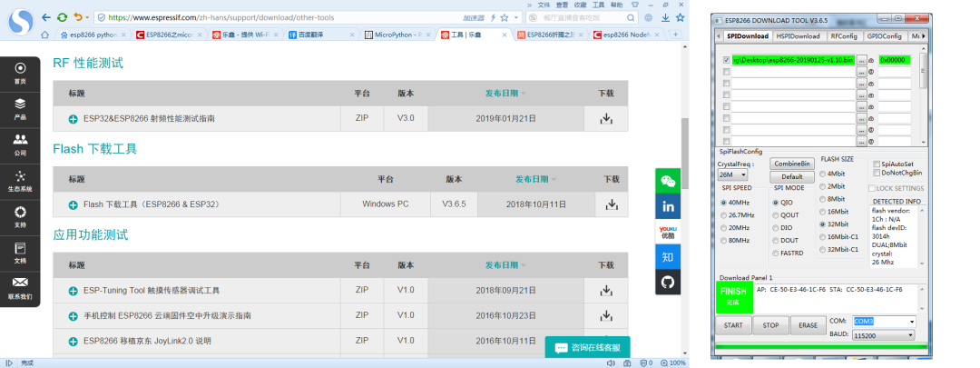Open the COM port dropdown
980x368 pixels.
point(884,321)
